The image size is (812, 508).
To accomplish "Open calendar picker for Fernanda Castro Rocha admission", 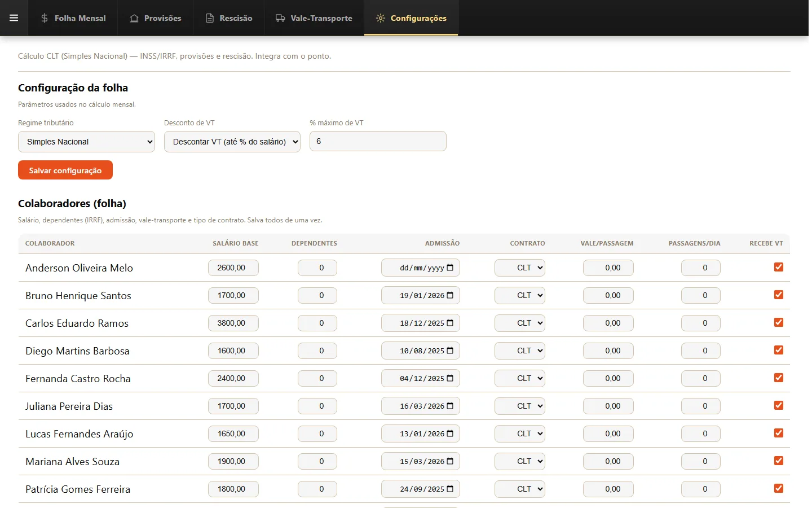I will (450, 378).
